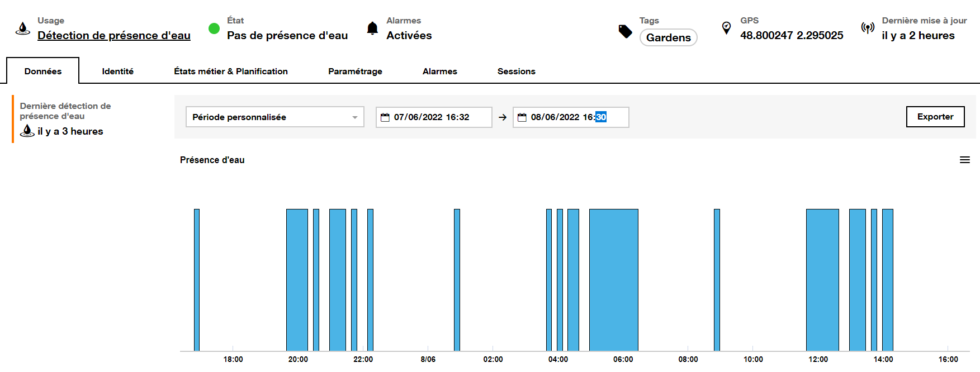Click the wide water presence bar near 06:00
Screen dimensions: 980x372
pos(613,279)
